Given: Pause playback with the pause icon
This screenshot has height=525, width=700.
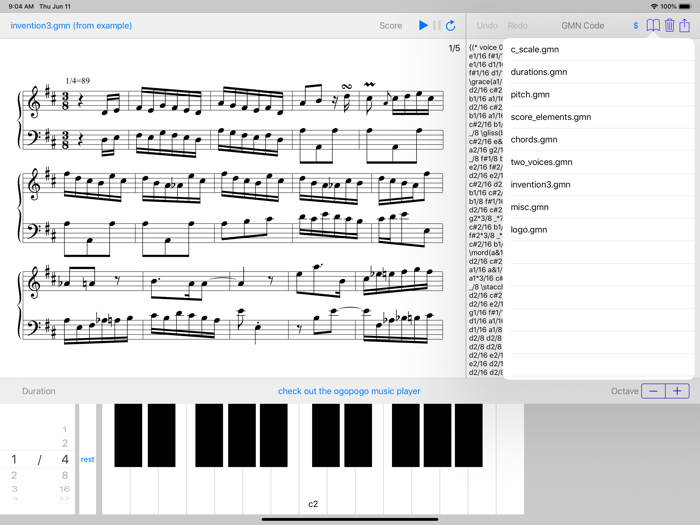Looking at the screenshot, I should 437,25.
